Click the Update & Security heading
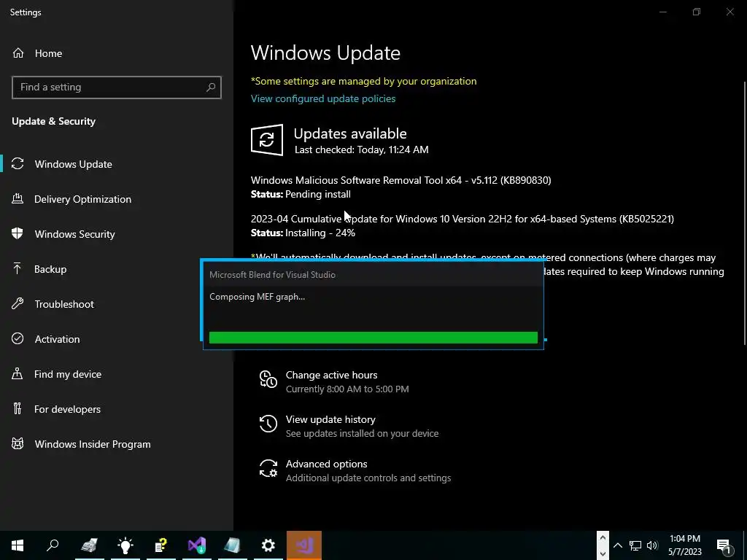Viewport: 747px width, 560px height. tap(54, 122)
